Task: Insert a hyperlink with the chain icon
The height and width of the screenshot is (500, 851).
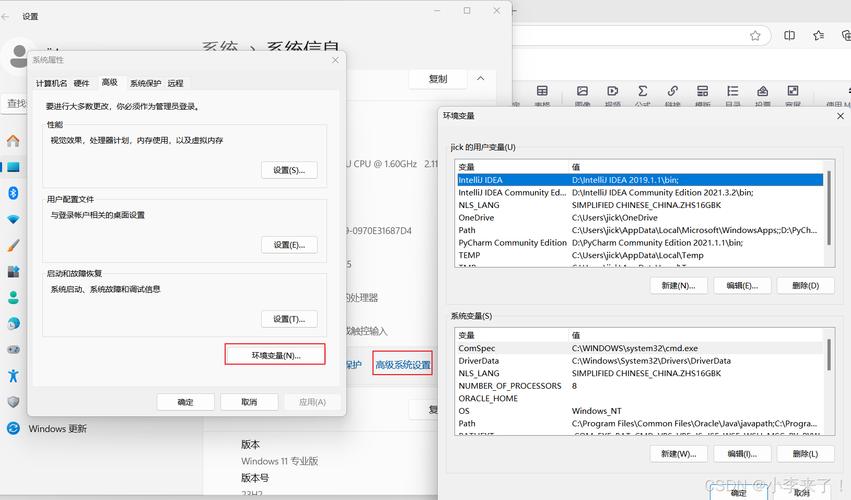Action: point(672,91)
